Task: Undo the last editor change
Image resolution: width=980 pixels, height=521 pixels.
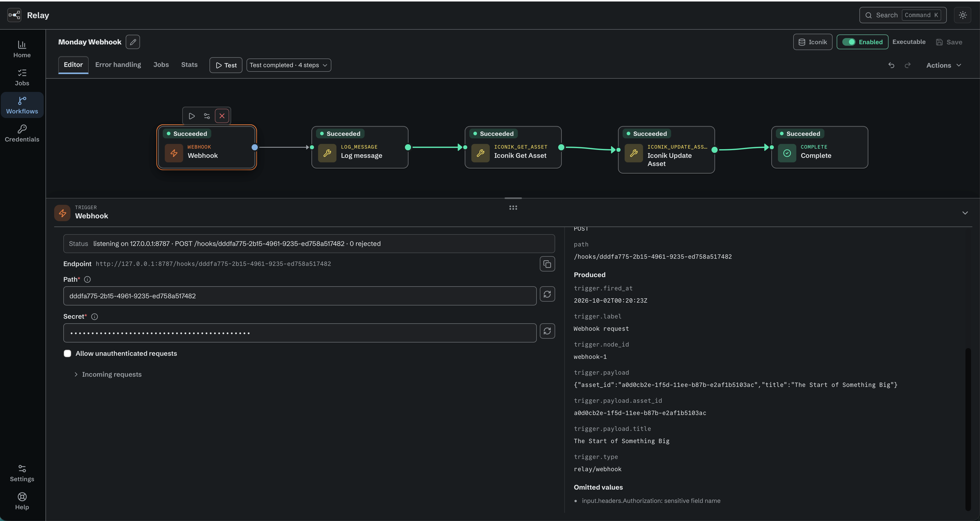Action: (891, 65)
